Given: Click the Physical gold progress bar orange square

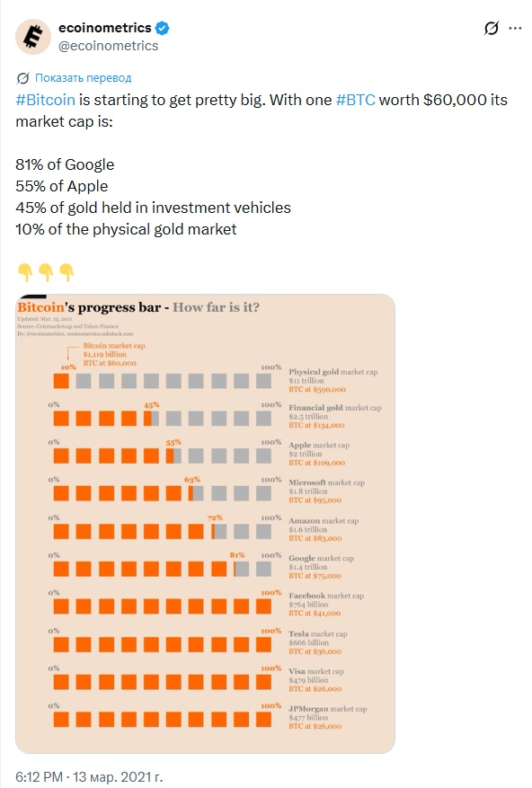Looking at the screenshot, I should click(61, 380).
